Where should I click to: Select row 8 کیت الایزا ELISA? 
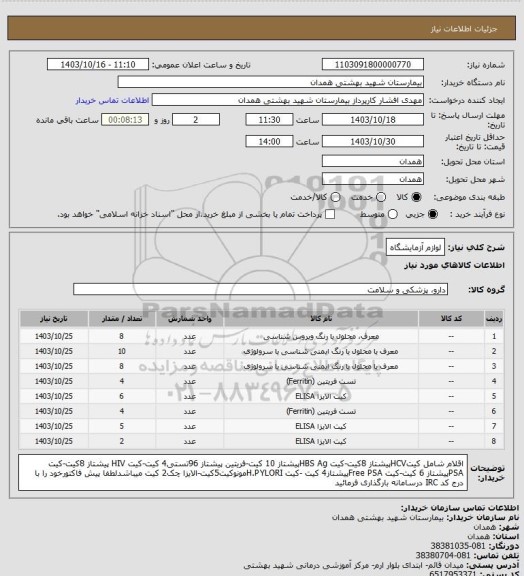[x=321, y=441]
